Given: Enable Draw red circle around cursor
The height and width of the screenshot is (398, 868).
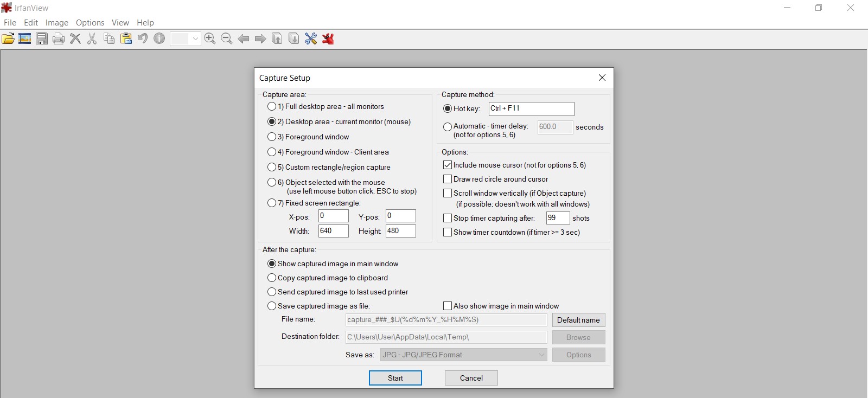Looking at the screenshot, I should 448,179.
